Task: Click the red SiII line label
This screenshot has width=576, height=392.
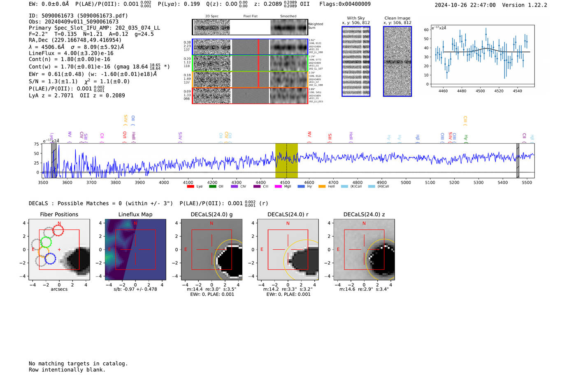Action: coord(330,137)
